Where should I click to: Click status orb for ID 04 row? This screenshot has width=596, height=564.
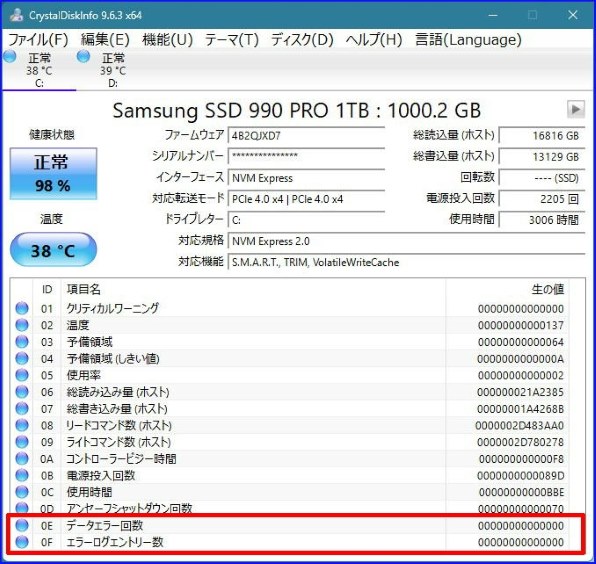pyautogui.click(x=22, y=358)
